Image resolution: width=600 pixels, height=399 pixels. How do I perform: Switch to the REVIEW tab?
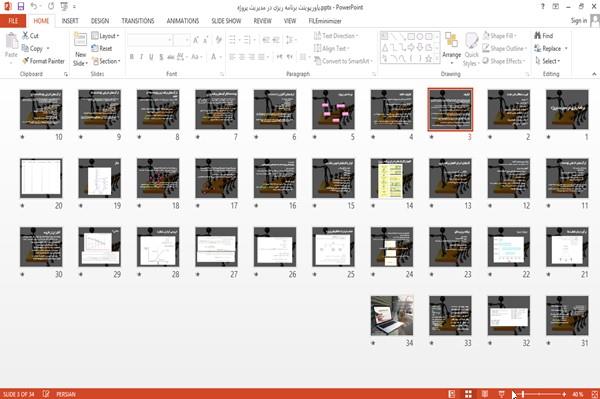pos(262,21)
